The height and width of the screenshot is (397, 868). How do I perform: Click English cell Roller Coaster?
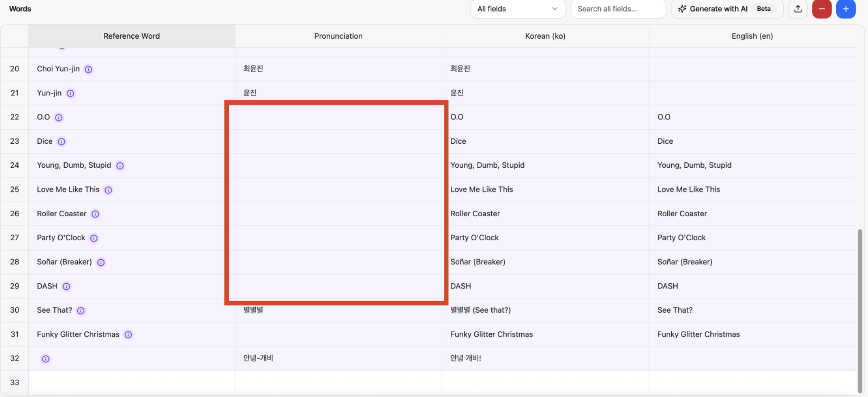[752, 214]
